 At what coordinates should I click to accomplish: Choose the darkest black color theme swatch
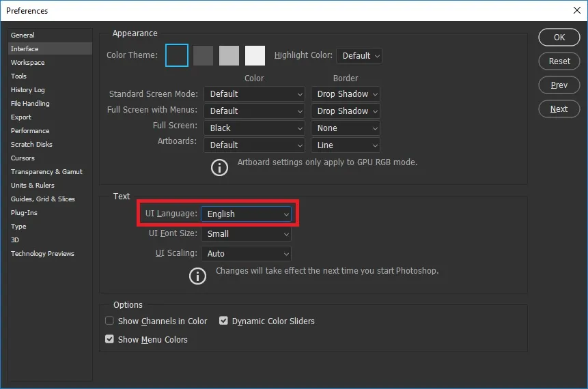pyautogui.click(x=177, y=55)
